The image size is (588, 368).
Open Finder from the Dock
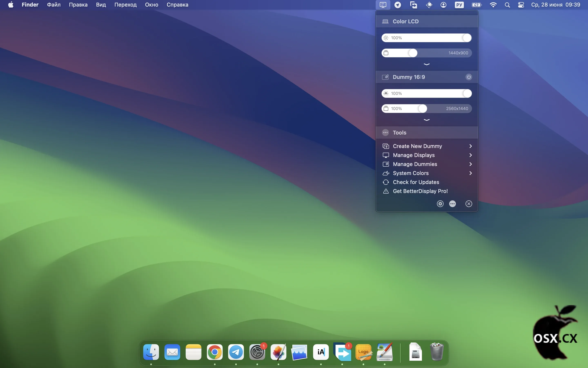click(x=151, y=352)
